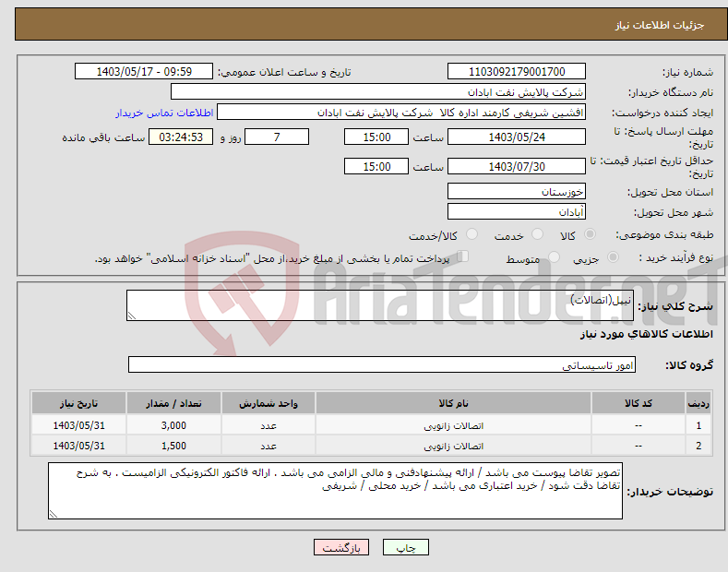Click the resize handle of buyer notes textarea
Image resolution: width=728 pixels, height=572 pixels.
click(54, 514)
